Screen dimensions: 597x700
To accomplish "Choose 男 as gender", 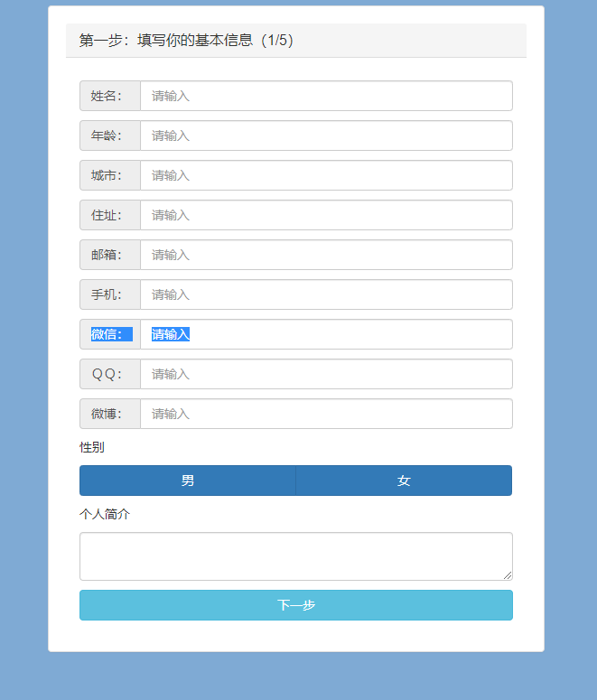I will point(188,481).
